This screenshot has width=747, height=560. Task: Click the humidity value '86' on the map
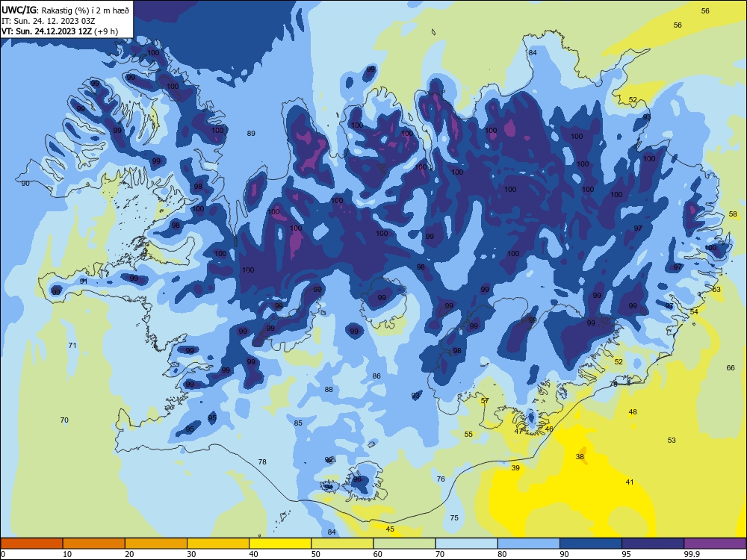(x=376, y=376)
